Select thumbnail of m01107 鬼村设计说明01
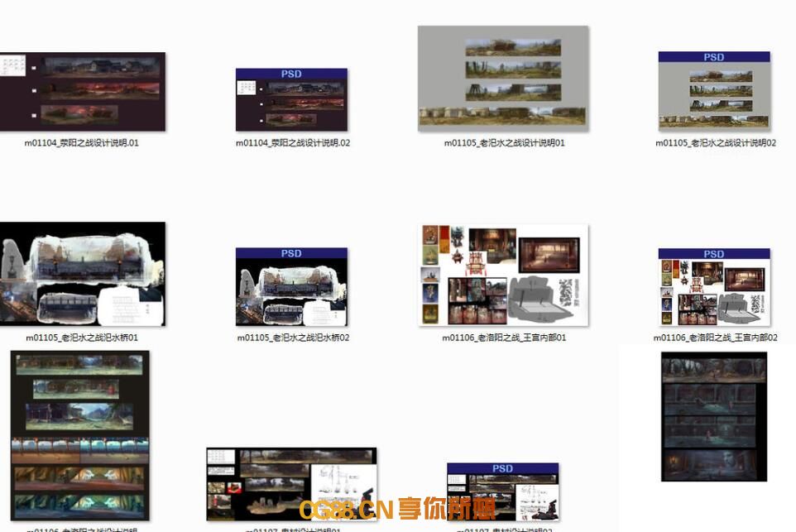 [x=291, y=484]
